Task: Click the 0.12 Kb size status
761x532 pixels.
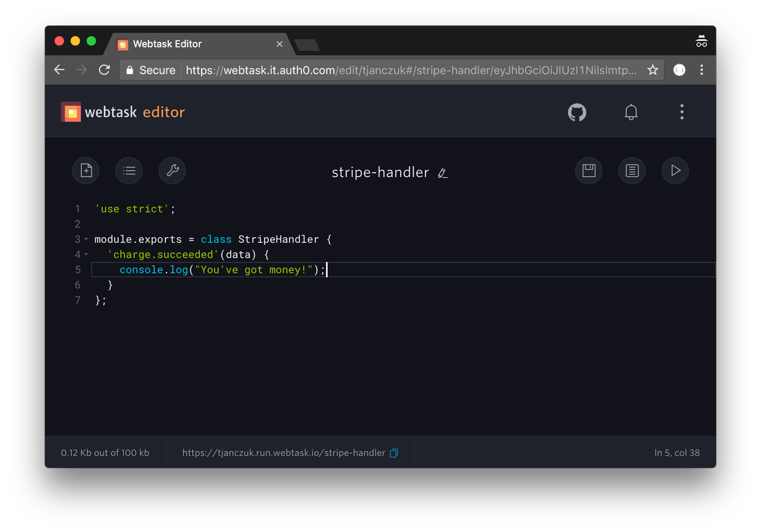Action: tap(105, 453)
